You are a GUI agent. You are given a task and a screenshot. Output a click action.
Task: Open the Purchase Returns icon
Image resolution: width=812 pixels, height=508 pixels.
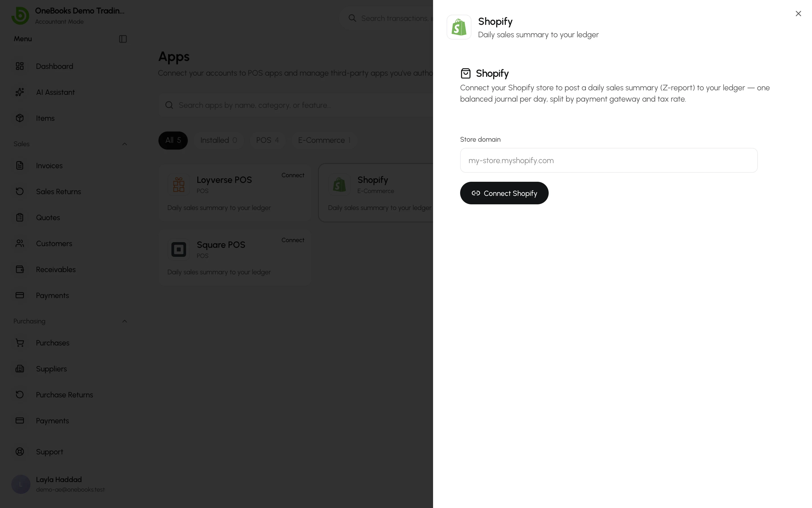pyautogui.click(x=20, y=395)
